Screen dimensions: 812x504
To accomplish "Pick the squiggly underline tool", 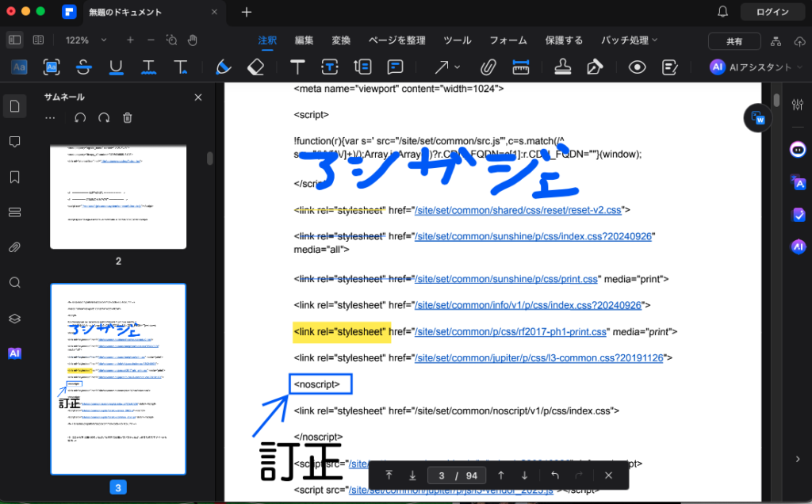I will [x=148, y=67].
